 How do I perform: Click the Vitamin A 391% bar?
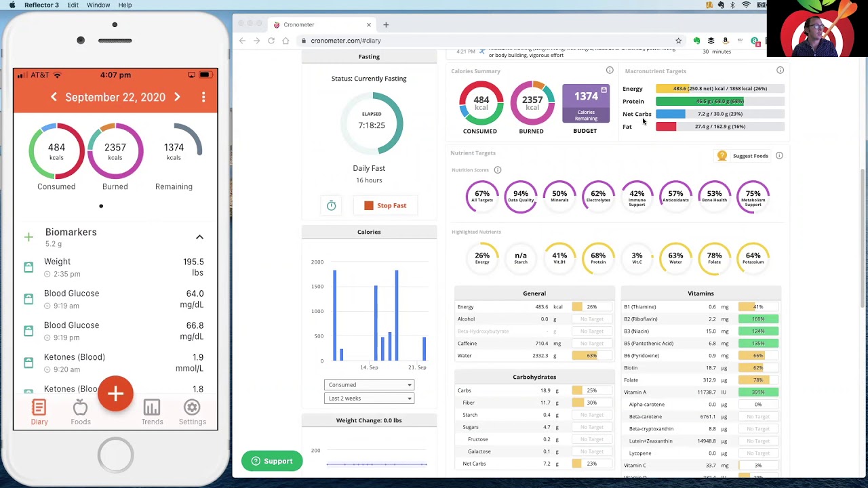pyautogui.click(x=758, y=392)
